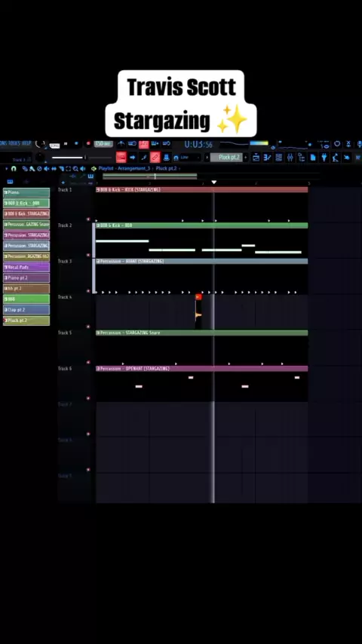Screen dimensions: 362x644
Task: Open the STARGAZING Snare clip menu
Action: 98,333
